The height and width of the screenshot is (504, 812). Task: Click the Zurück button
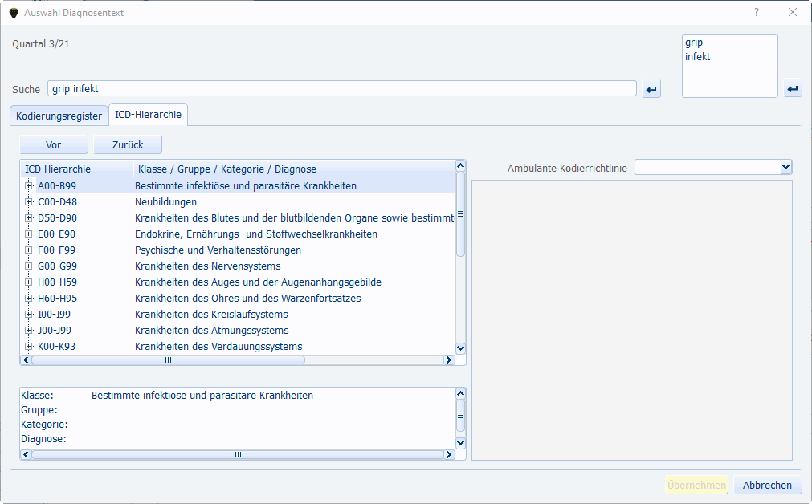(x=128, y=145)
